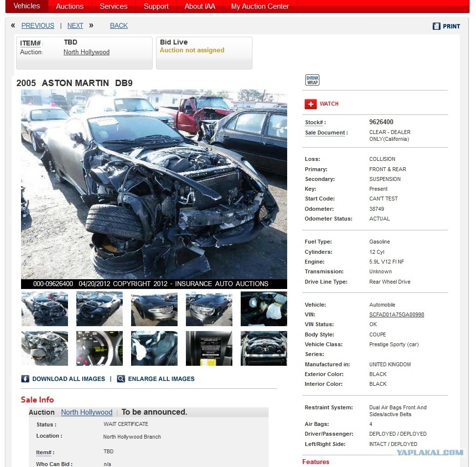Select fourth thumbnail of rear quarter
Screen dimensions: 476x467
pos(209,309)
